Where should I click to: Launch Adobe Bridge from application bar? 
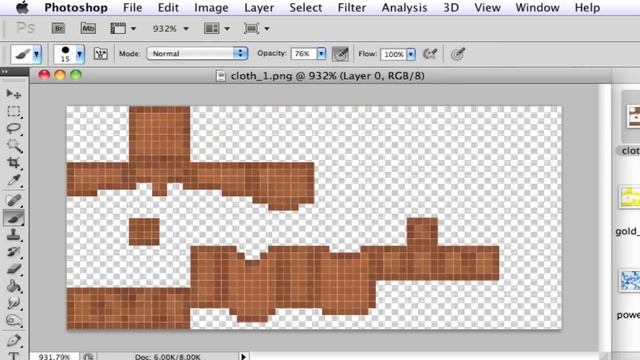click(58, 29)
